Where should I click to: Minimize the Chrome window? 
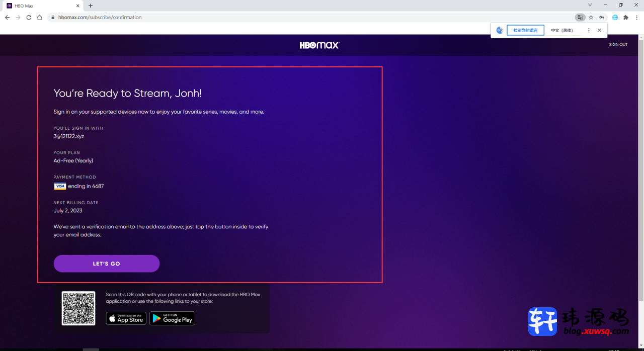pos(605,5)
